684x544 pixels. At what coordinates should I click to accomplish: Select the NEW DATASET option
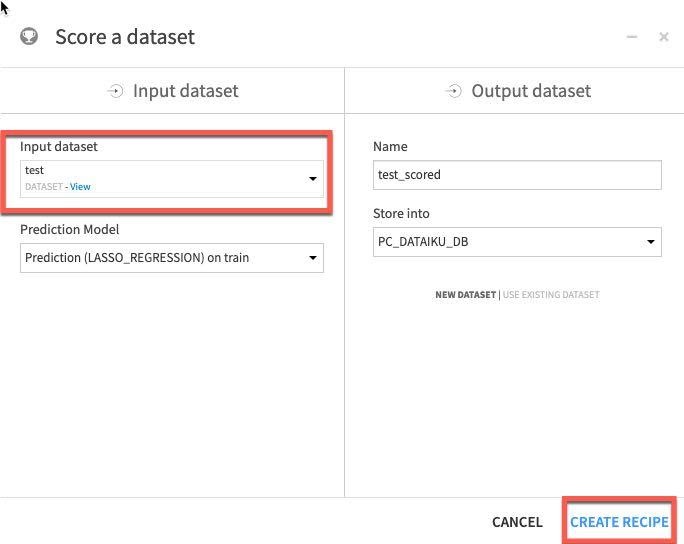(x=465, y=295)
